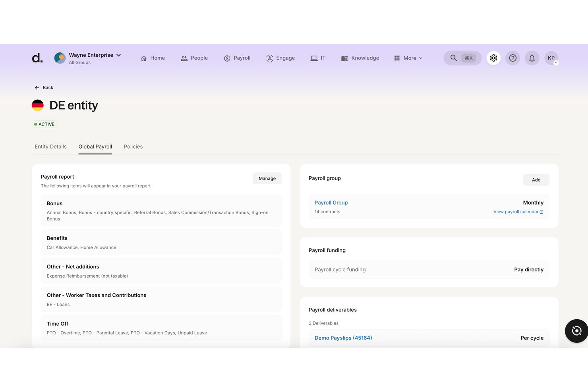Click the Time Off payroll report item
Screen dimensions: 588x392
(x=161, y=328)
